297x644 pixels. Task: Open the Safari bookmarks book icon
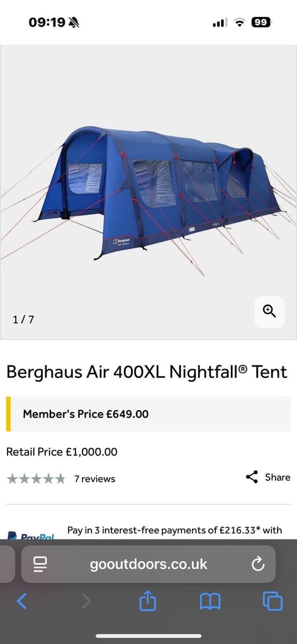click(210, 602)
